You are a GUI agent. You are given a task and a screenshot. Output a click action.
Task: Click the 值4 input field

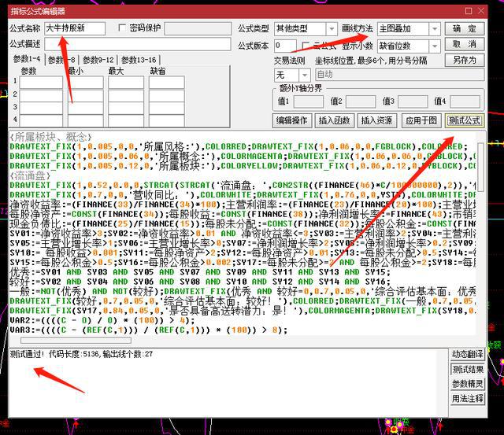point(465,101)
